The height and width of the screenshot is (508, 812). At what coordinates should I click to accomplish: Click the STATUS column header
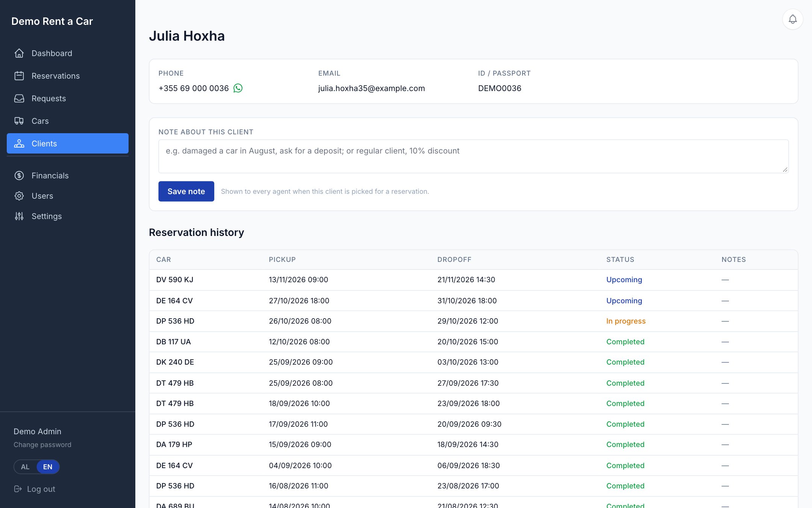[620, 259]
